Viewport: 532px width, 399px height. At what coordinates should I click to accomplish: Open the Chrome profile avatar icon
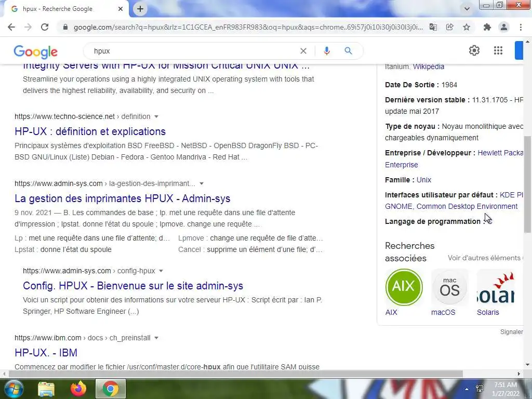[x=504, y=27]
